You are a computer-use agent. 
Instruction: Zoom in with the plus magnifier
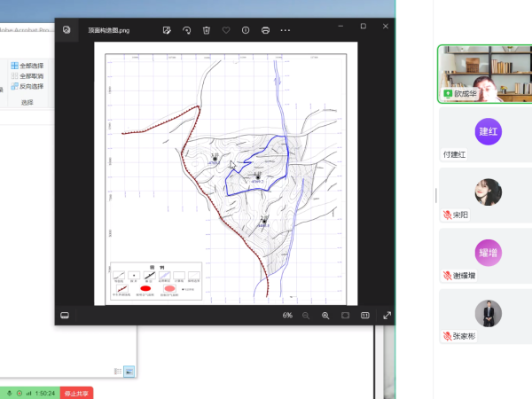(x=325, y=316)
